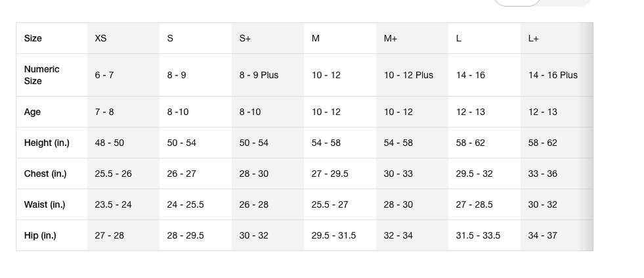
Task: Select the Waist (in.) row label
Action: (45, 204)
